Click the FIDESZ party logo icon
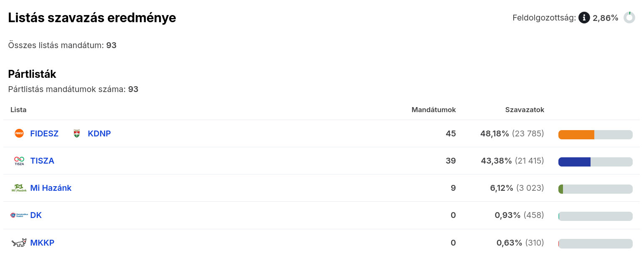644x264 pixels. (19, 133)
